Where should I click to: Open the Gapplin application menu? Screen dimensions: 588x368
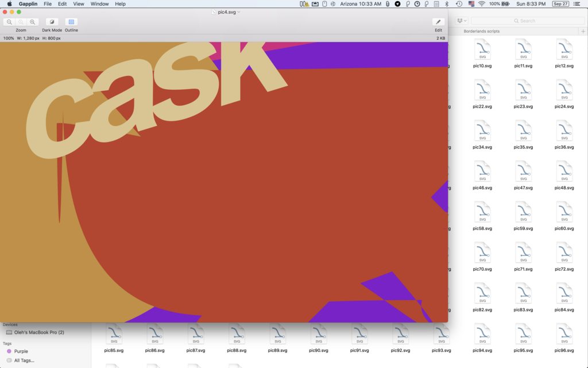pyautogui.click(x=28, y=4)
